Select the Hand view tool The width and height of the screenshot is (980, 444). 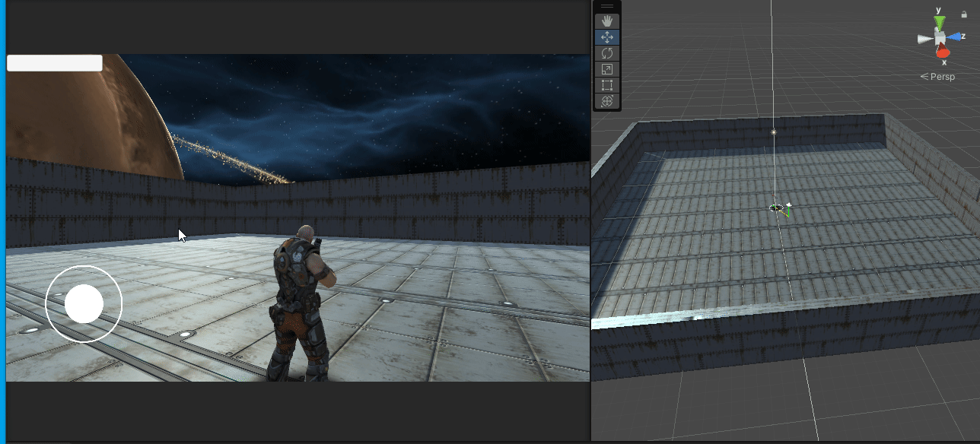click(607, 21)
